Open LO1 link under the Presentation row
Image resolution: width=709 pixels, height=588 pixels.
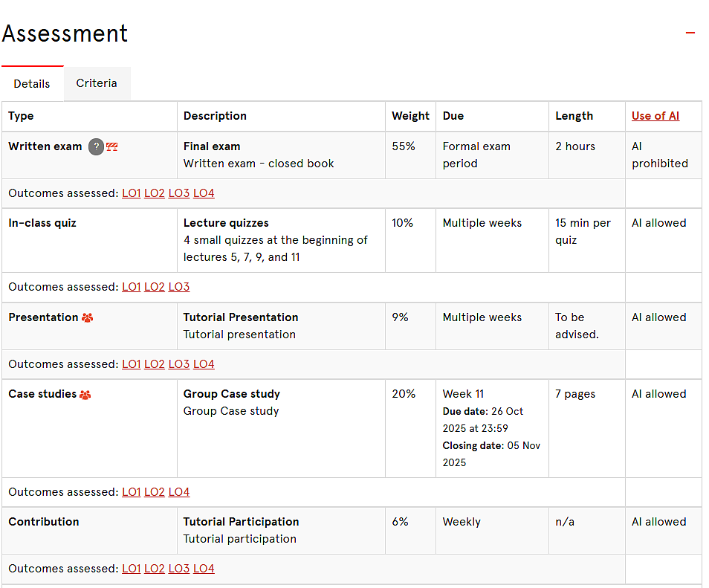[131, 364]
